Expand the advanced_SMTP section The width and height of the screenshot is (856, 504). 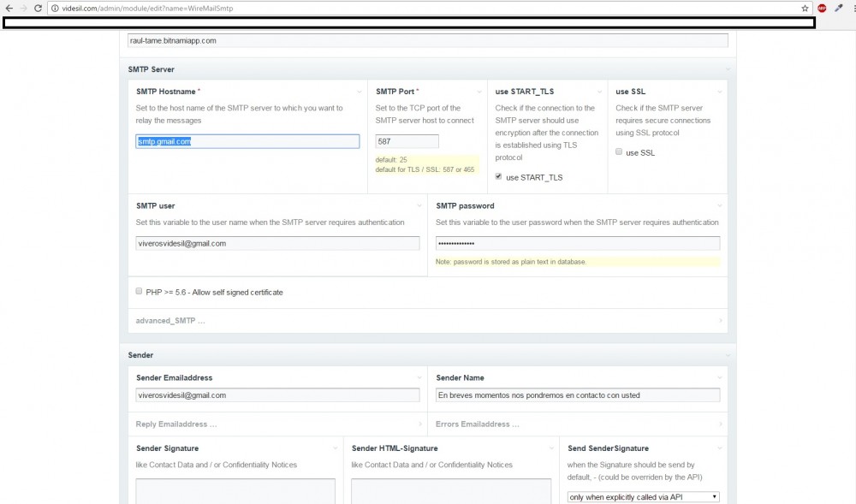(170, 321)
